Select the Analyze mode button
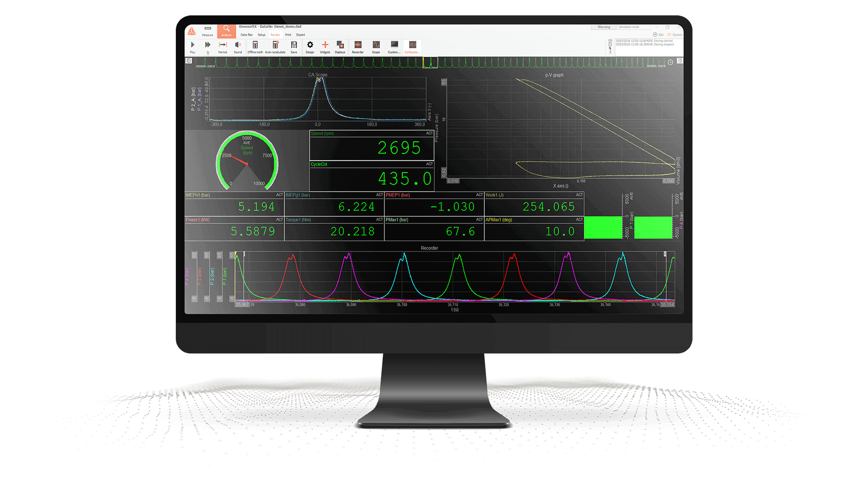The height and width of the screenshot is (477, 868). point(227,31)
